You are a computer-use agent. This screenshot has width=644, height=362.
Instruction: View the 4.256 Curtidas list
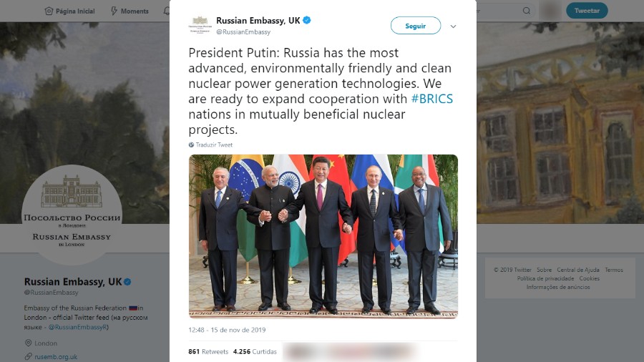pyautogui.click(x=255, y=352)
